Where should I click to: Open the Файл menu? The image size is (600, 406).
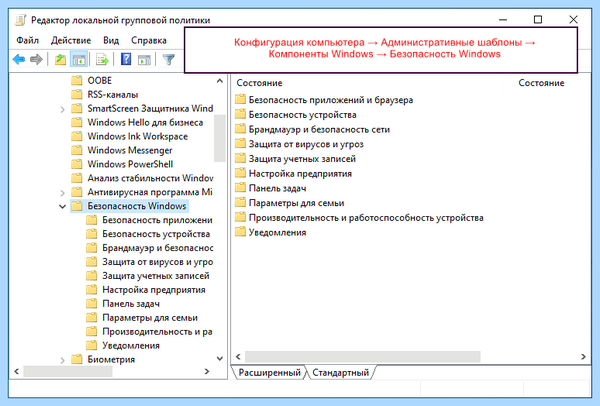coord(28,40)
